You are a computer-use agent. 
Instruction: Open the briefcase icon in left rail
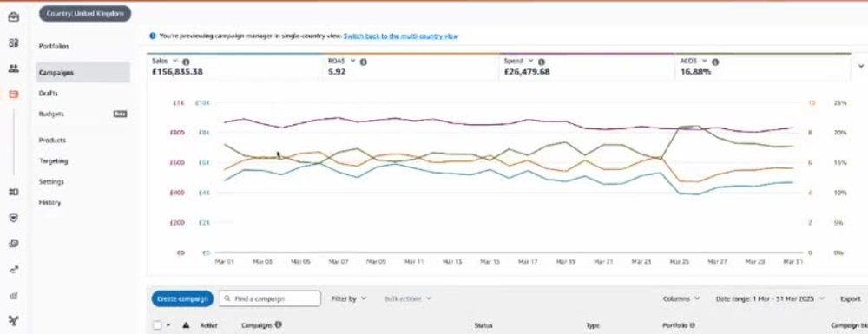13,17
